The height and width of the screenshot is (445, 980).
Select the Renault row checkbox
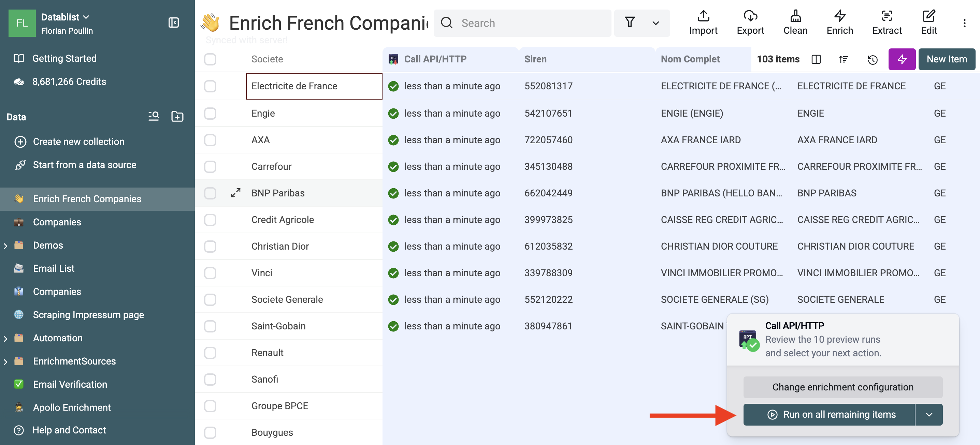[210, 353]
